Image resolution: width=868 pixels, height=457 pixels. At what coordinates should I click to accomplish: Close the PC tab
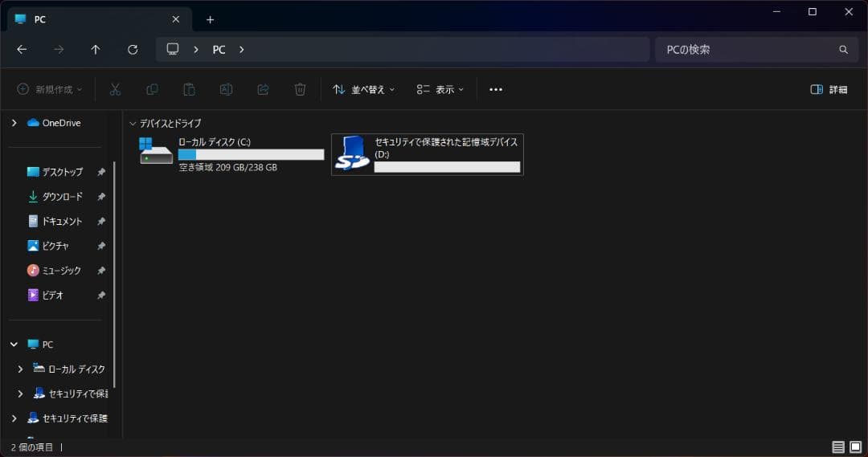coord(175,19)
